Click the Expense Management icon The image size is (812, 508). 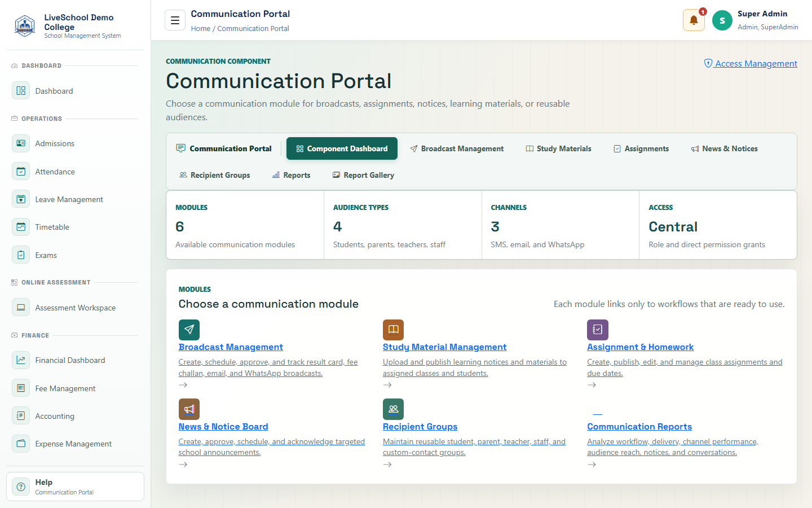click(x=21, y=444)
